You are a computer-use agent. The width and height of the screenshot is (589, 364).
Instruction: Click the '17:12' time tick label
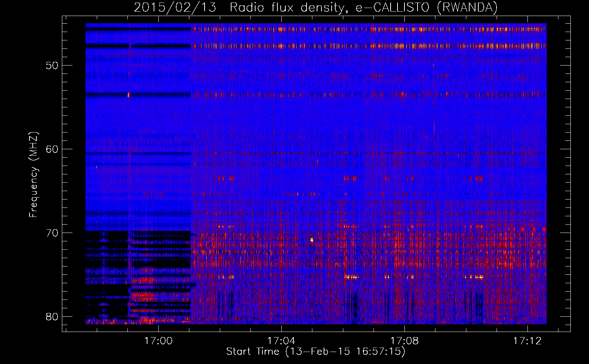(527, 341)
